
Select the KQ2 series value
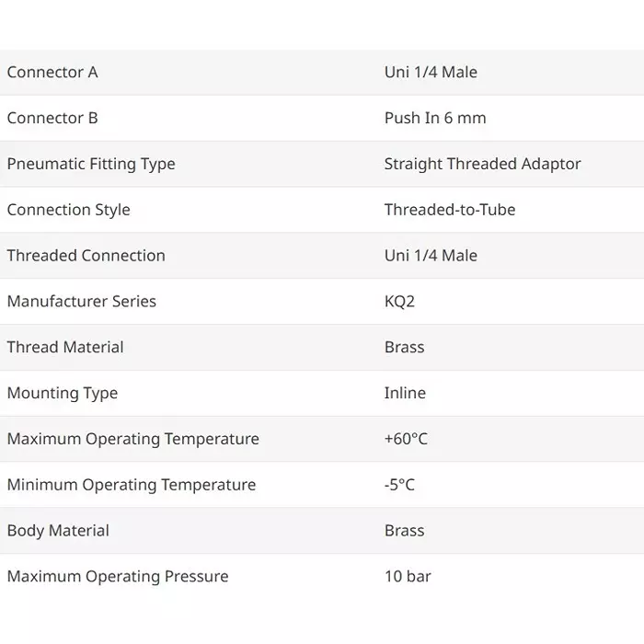pyautogui.click(x=400, y=302)
